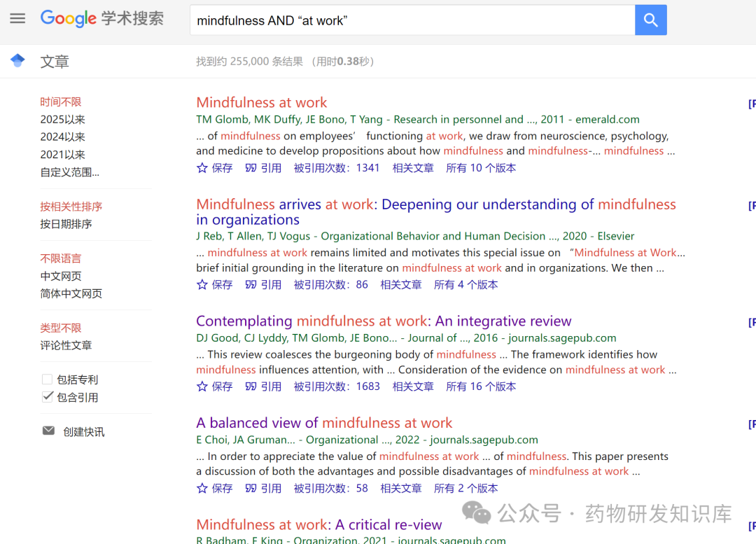Image resolution: width=756 pixels, height=544 pixels.
Task: Click the star save icon under "Mindfulness at work"
Action: coord(202,168)
